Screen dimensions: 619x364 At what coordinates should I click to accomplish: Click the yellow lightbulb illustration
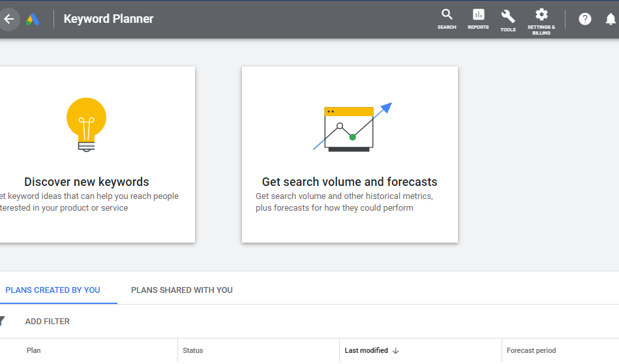tap(87, 125)
